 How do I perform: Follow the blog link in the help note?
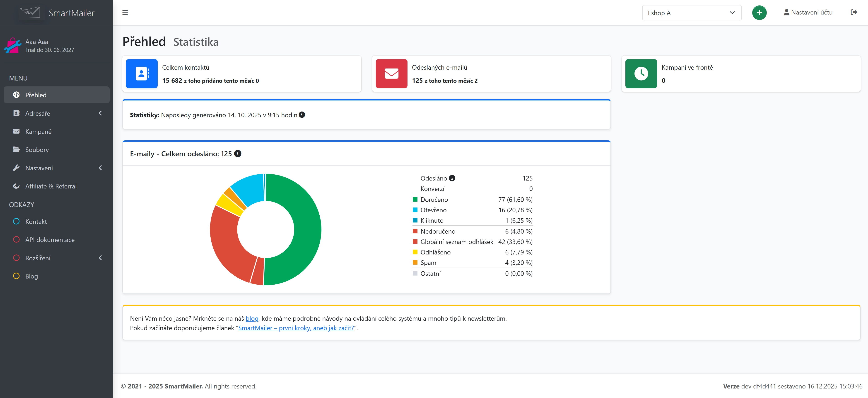pos(252,318)
